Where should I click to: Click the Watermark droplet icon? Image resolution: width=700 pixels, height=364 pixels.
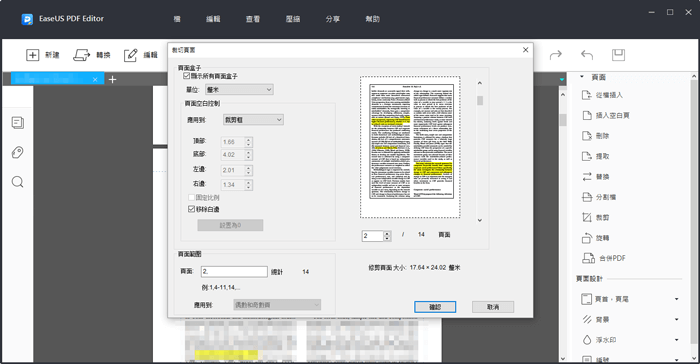(587, 340)
